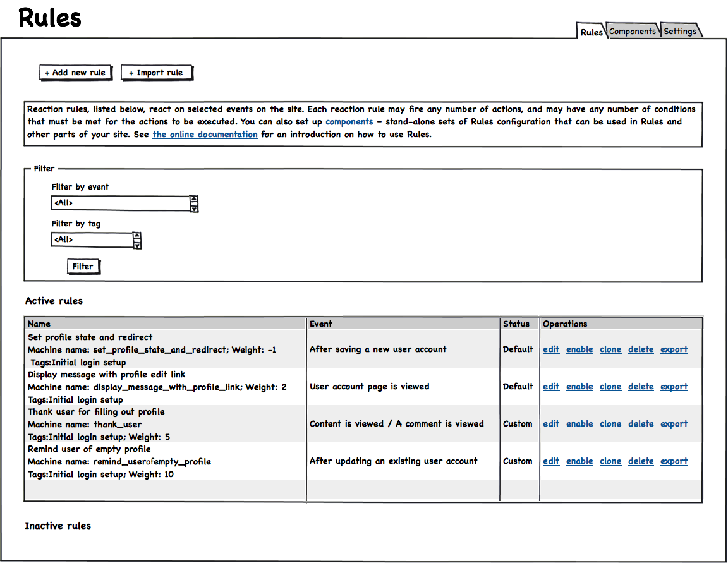This screenshot has width=728, height=563.
Task: Enable the Display message with profile edit link rule
Action: pos(579,387)
